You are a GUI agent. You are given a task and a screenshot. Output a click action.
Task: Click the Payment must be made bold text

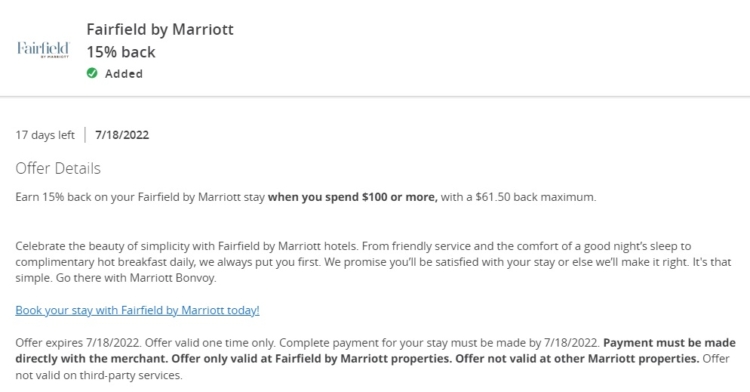pyautogui.click(x=669, y=343)
